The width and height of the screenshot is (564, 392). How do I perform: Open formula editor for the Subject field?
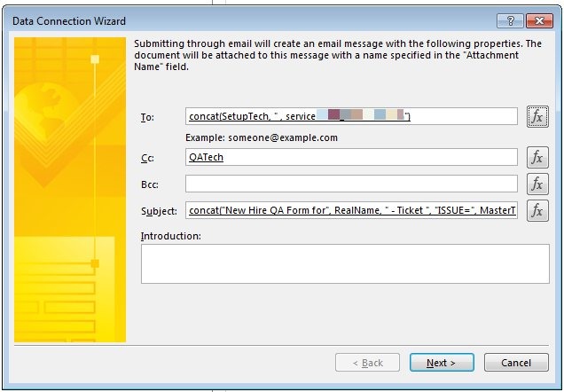[537, 210]
